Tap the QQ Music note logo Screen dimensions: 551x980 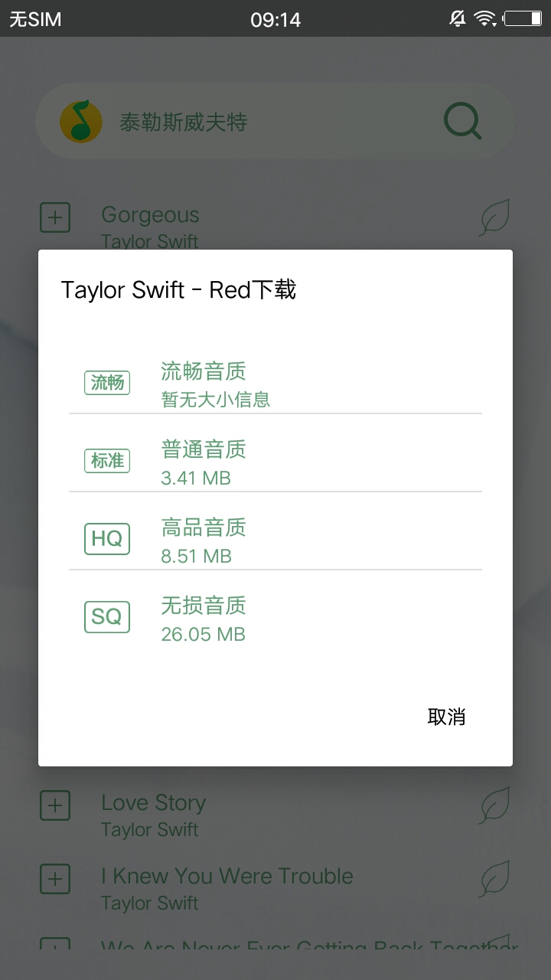coord(81,121)
